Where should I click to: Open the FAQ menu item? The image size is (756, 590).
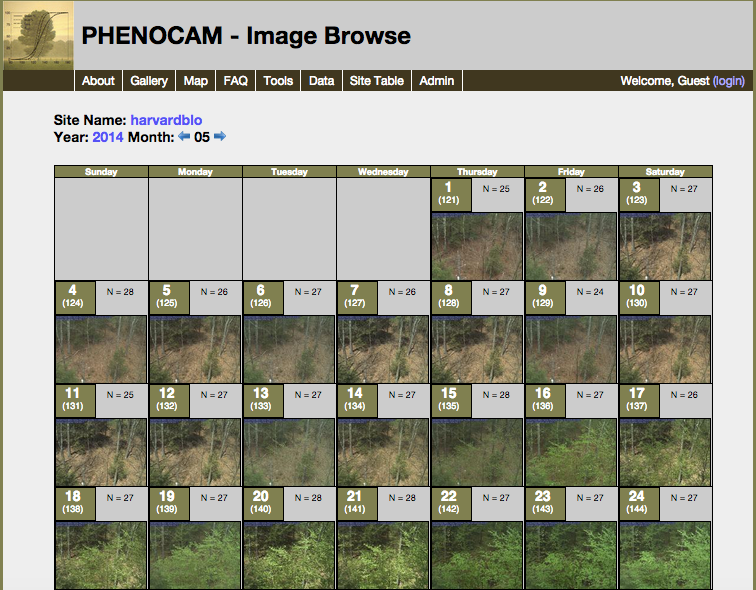pos(235,80)
